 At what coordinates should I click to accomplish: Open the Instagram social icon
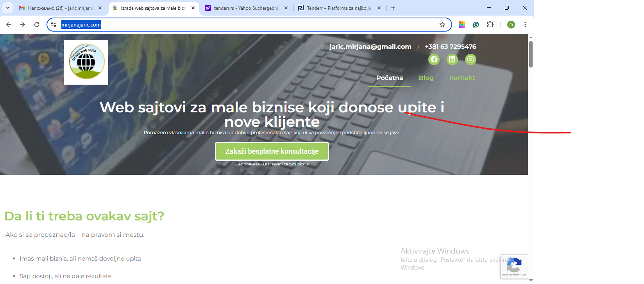click(x=470, y=59)
